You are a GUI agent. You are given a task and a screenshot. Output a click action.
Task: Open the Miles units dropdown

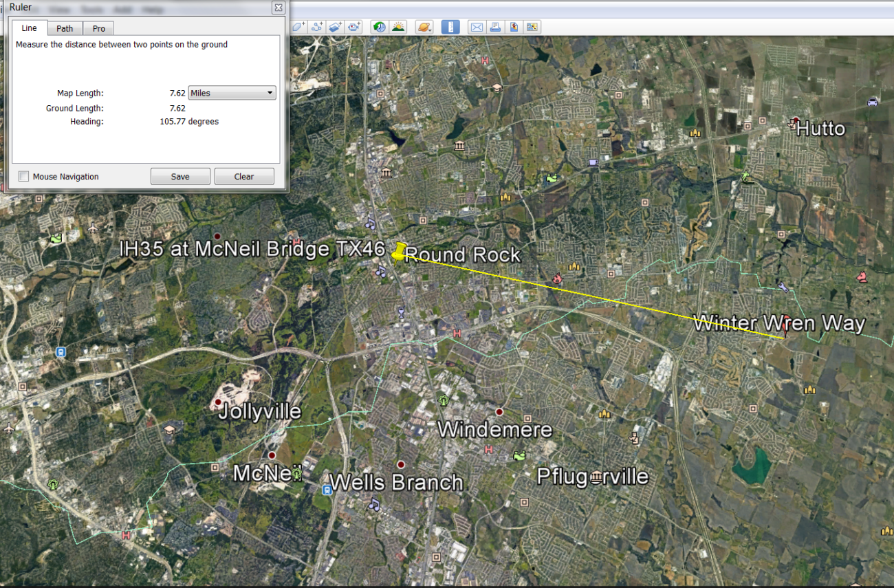coord(232,93)
